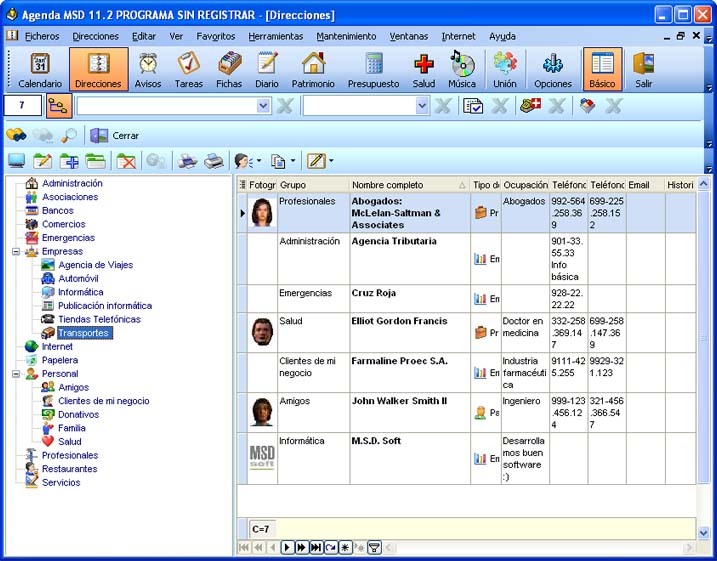Viewport: 717px width, 561px height.
Task: Select Clientes de mi negocio tree item
Action: pyautogui.click(x=104, y=401)
